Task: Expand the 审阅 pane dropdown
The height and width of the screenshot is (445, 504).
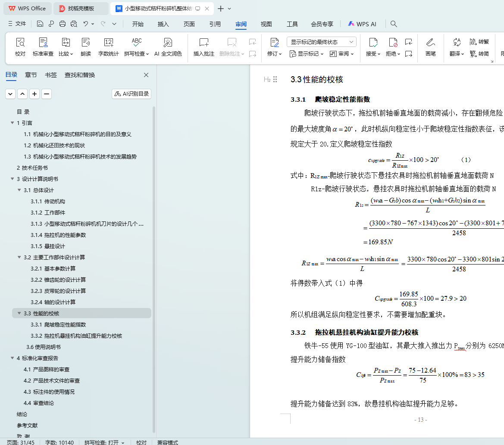Action: point(342,53)
